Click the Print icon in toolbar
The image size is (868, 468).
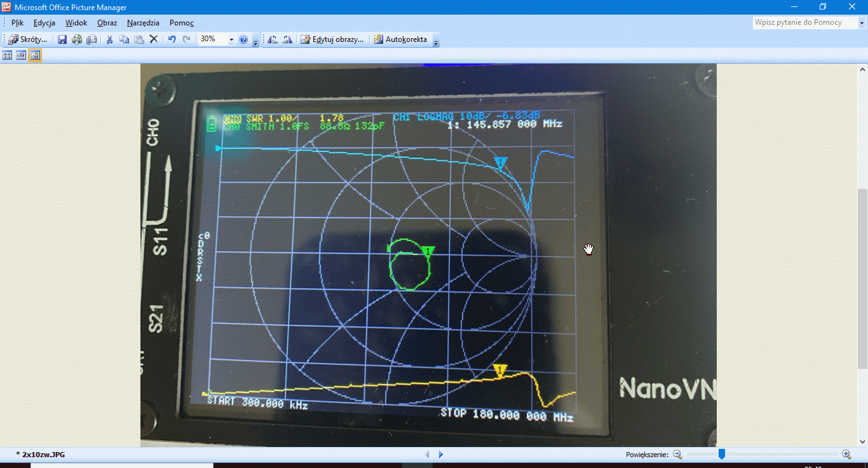pos(77,39)
